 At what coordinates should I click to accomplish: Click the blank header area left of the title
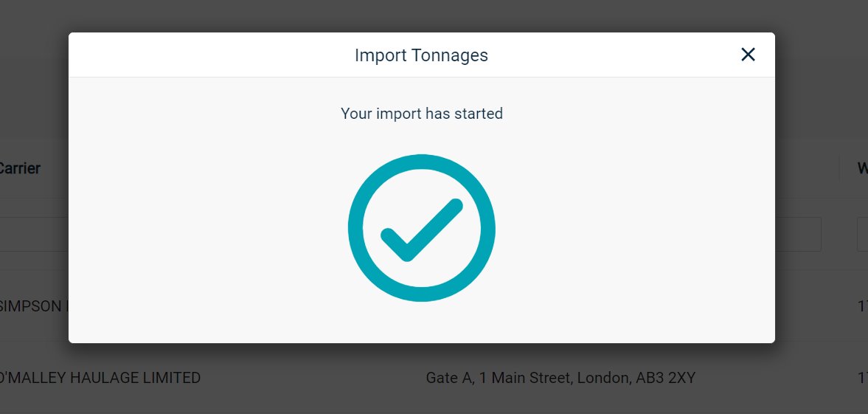(210, 55)
